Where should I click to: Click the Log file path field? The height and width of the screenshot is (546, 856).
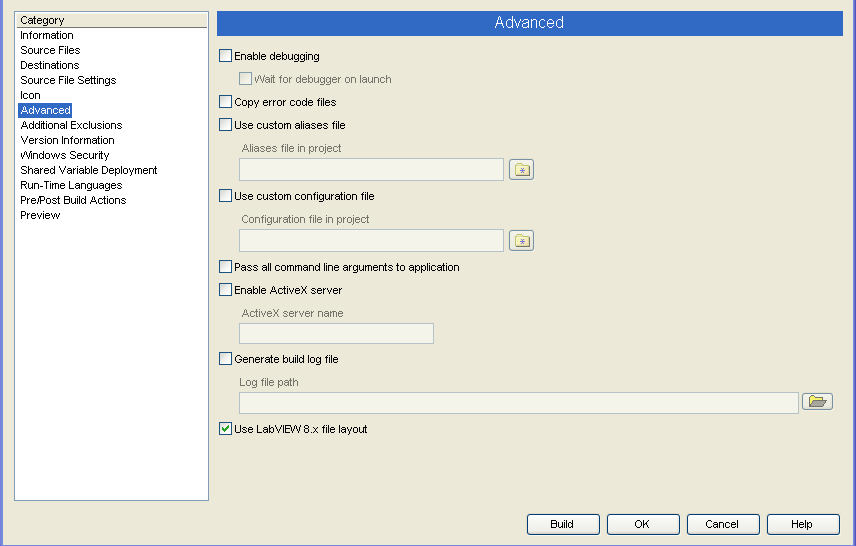coord(518,403)
